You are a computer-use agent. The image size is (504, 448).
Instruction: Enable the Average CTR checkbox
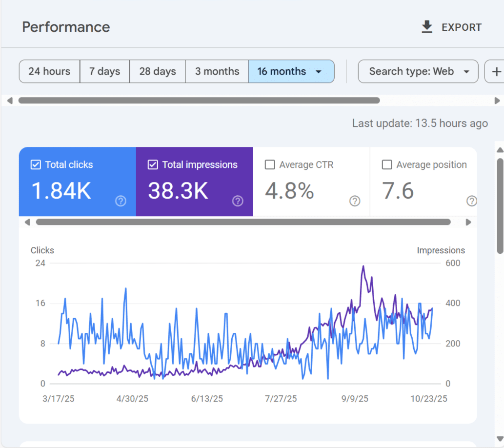(x=270, y=165)
